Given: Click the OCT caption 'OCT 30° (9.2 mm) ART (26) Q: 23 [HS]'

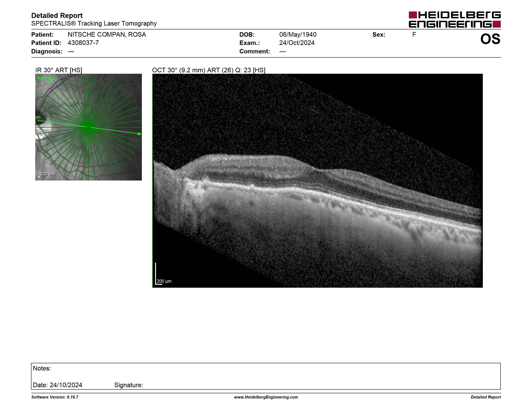Looking at the screenshot, I should click(209, 70).
